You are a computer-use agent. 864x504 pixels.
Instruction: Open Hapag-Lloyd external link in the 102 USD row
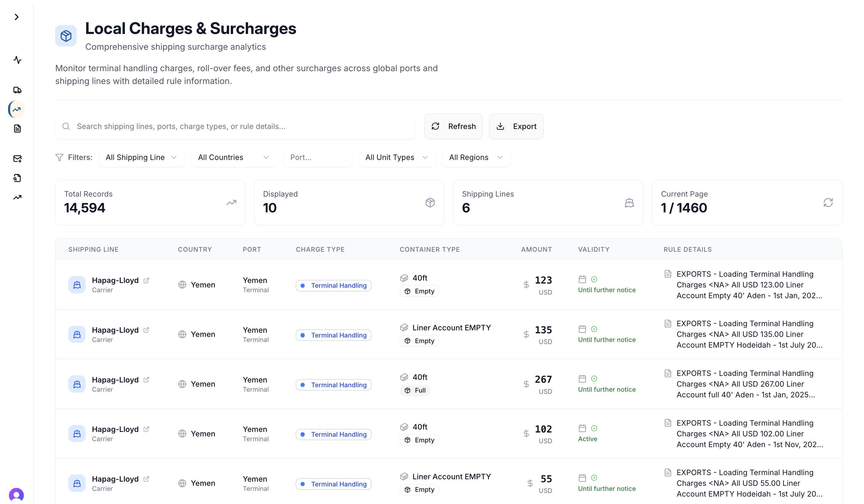point(146,429)
